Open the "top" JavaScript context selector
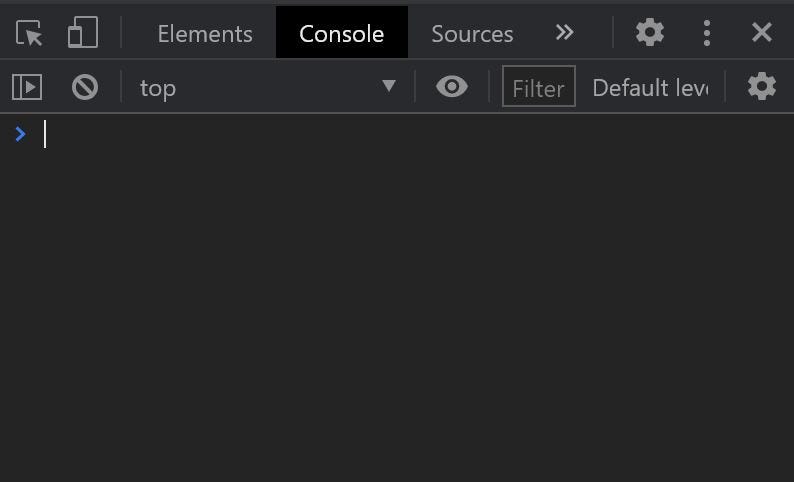This screenshot has height=482, width=794. pyautogui.click(x=267, y=88)
